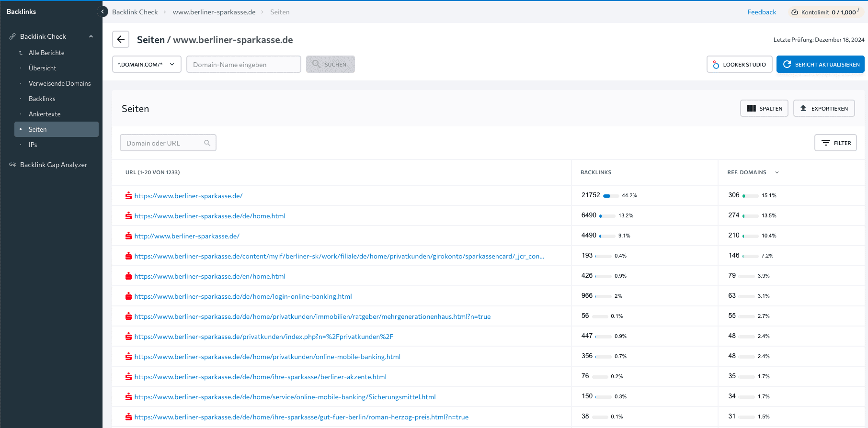Click the back arrow next to Seiten heading
This screenshot has width=868, height=428.
(121, 39)
